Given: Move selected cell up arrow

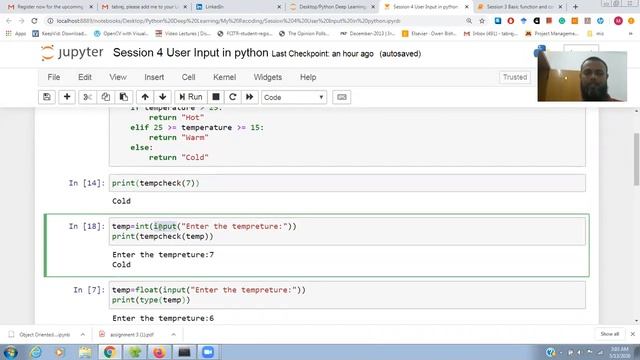Looking at the screenshot, I should [x=145, y=97].
